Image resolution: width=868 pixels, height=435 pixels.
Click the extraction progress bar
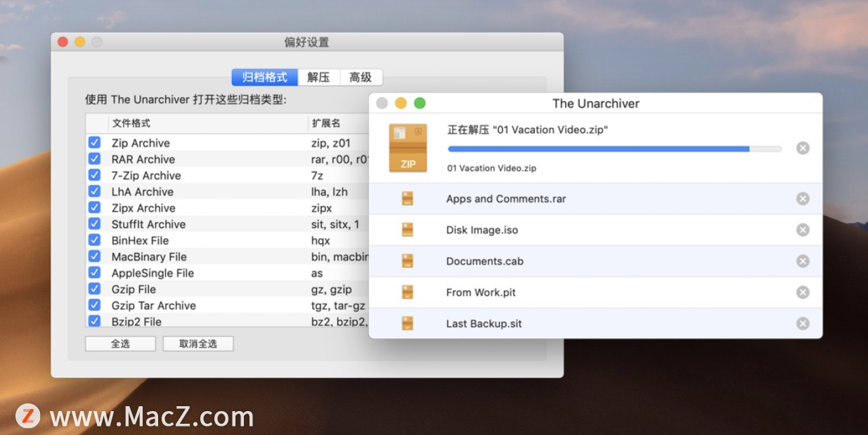click(615, 149)
